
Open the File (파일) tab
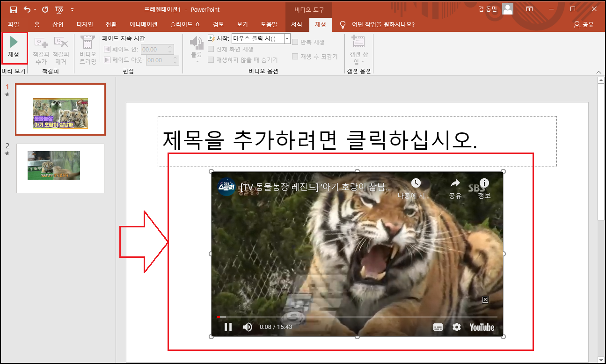(x=14, y=24)
